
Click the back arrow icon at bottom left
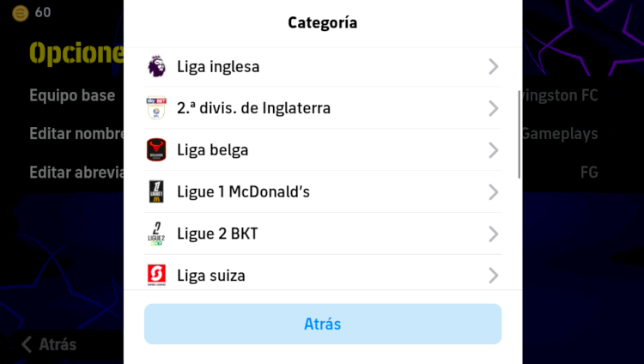tap(27, 344)
